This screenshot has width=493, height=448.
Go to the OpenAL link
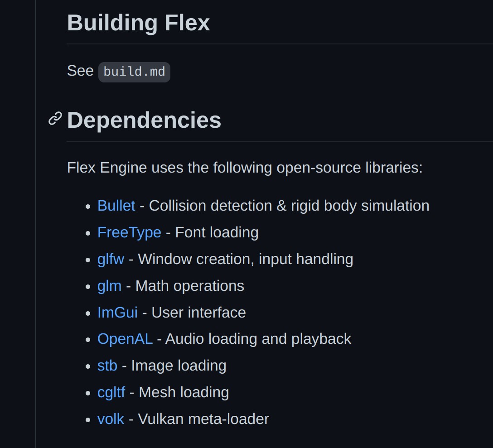click(125, 339)
